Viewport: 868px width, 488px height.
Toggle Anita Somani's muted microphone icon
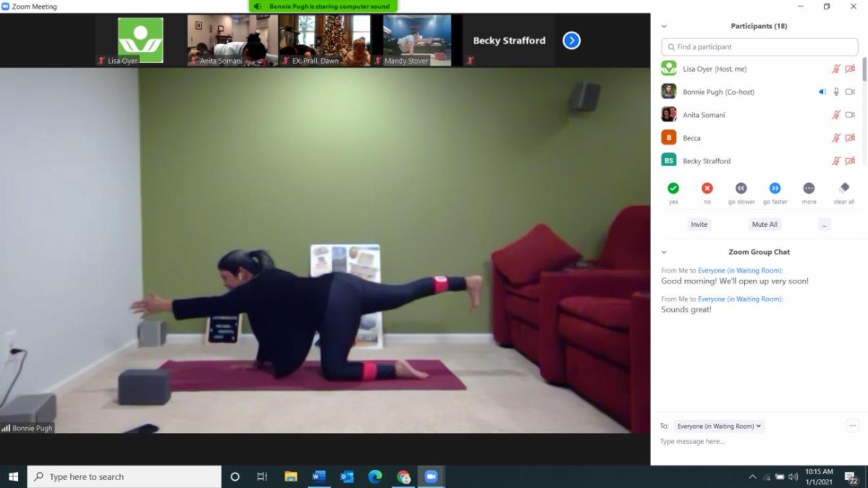pos(836,115)
